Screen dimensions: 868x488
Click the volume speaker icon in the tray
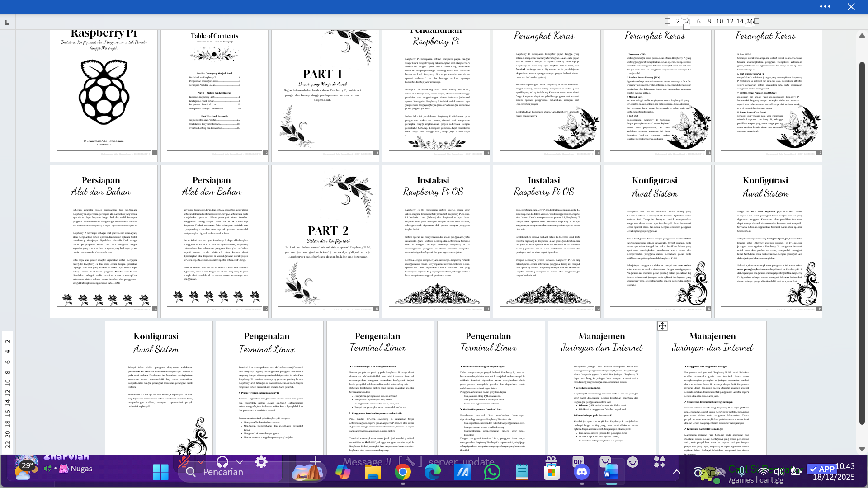(x=779, y=472)
